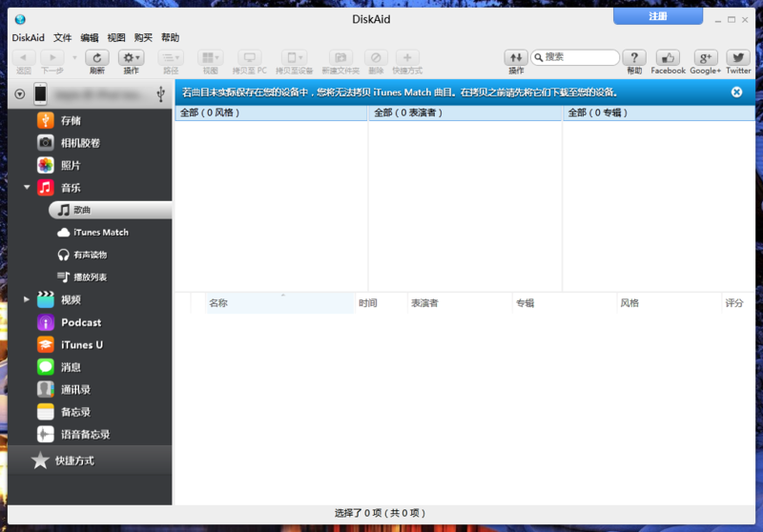Click the USB connection icon

[x=160, y=93]
